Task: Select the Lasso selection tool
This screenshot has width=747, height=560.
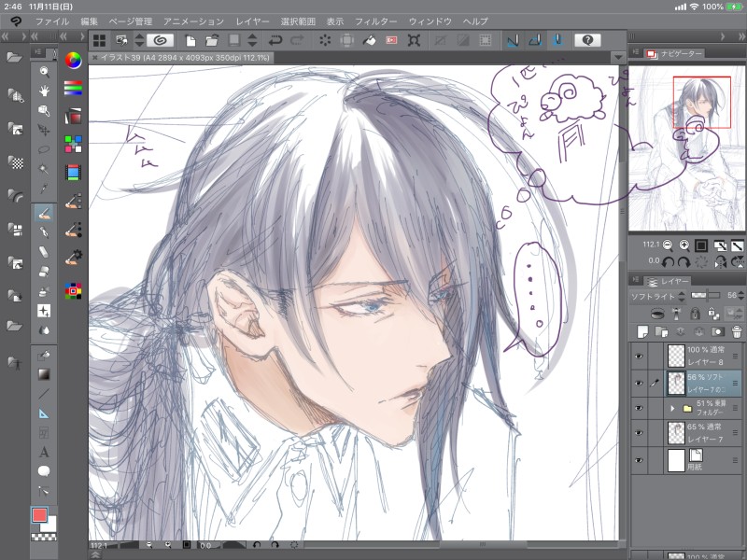Action: [44, 149]
